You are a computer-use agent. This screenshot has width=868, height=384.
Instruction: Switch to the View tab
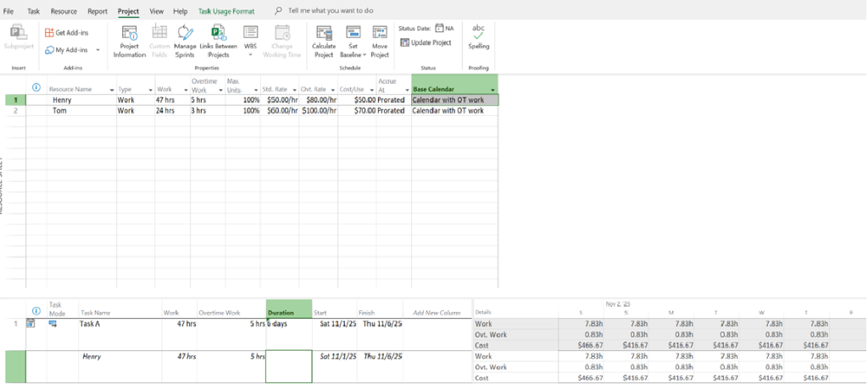tap(157, 11)
